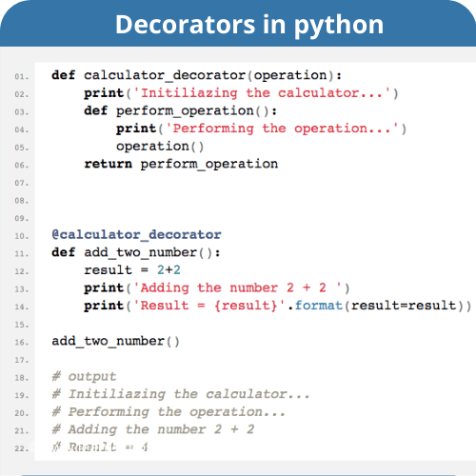Click line number 03.
The image size is (476, 476).
click(22, 112)
